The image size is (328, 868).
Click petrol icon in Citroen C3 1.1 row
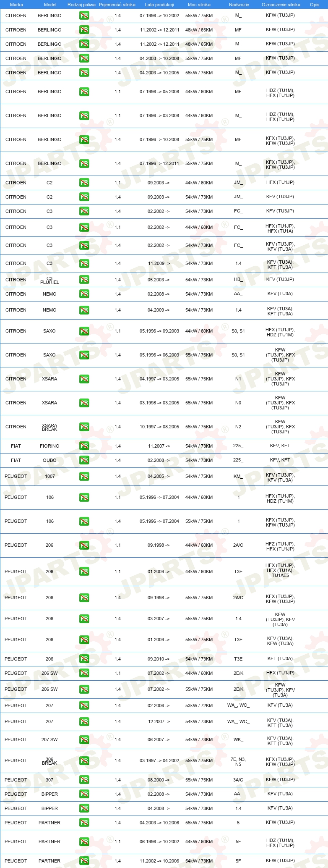click(84, 228)
